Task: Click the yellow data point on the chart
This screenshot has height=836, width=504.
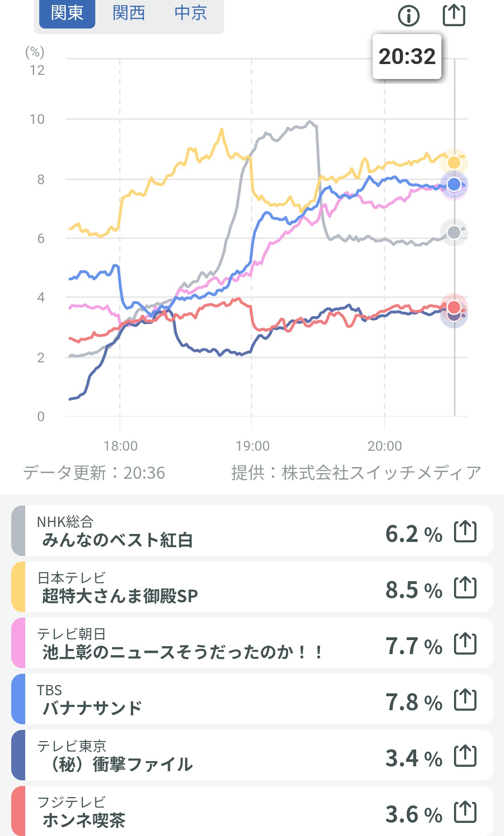Action: pyautogui.click(x=454, y=162)
